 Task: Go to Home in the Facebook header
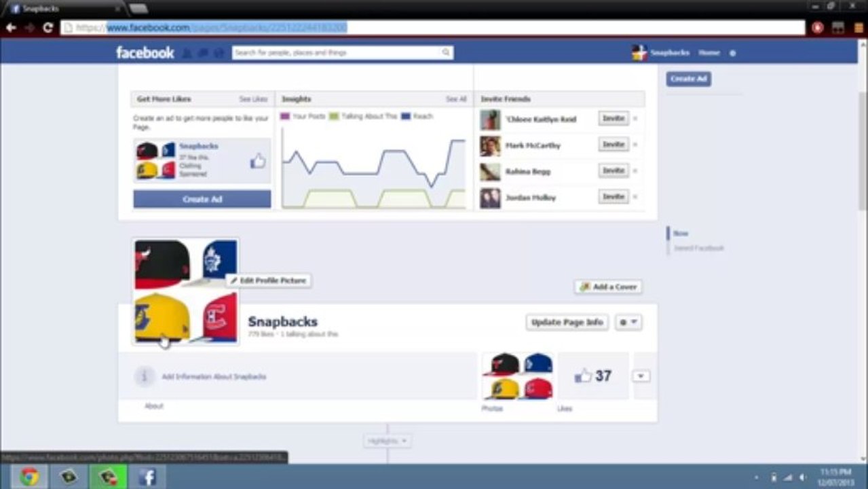709,52
